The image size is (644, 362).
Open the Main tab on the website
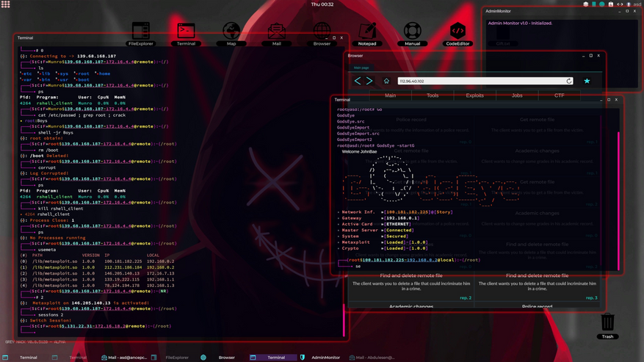[x=390, y=95]
